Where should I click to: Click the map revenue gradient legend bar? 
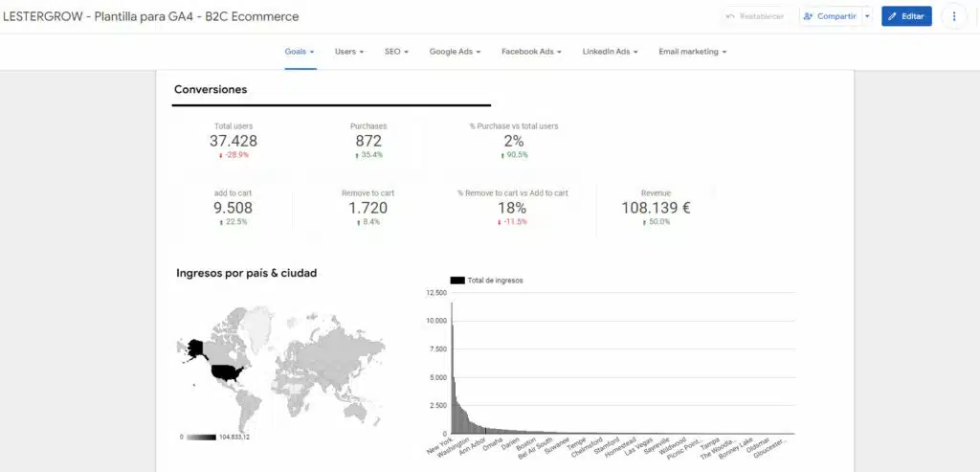pos(201,437)
